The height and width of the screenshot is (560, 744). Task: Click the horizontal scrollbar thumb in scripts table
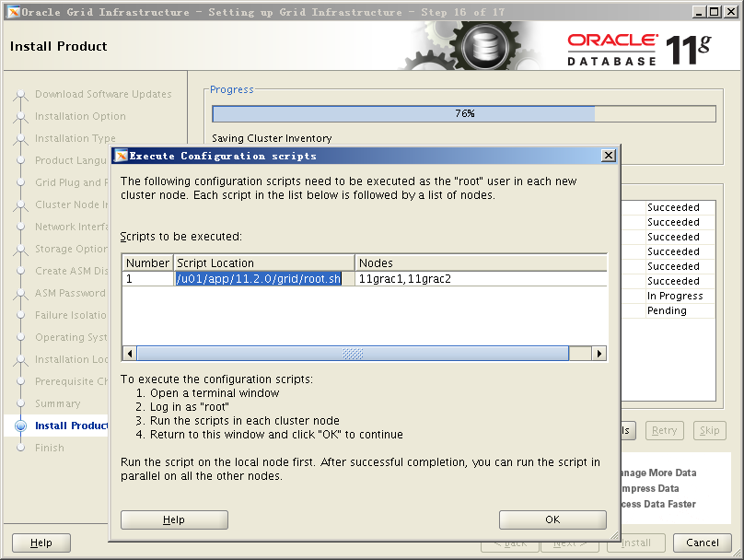coord(353,354)
